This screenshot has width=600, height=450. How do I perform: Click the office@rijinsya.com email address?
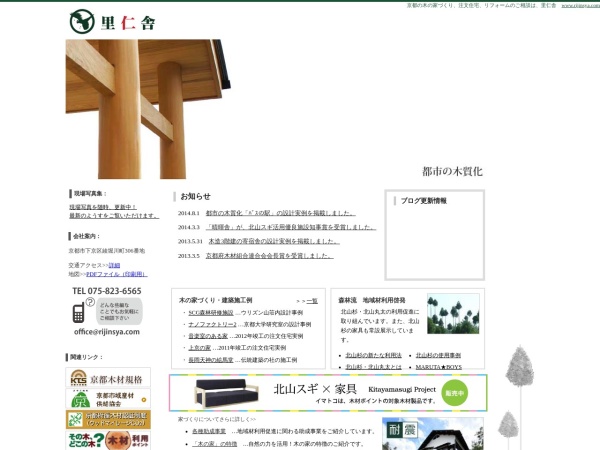point(107,332)
